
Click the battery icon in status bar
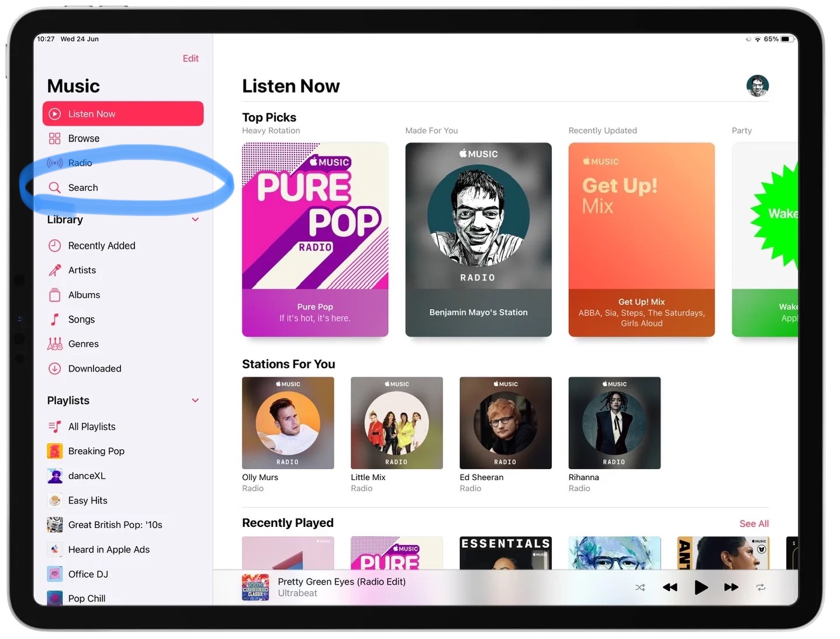(786, 39)
